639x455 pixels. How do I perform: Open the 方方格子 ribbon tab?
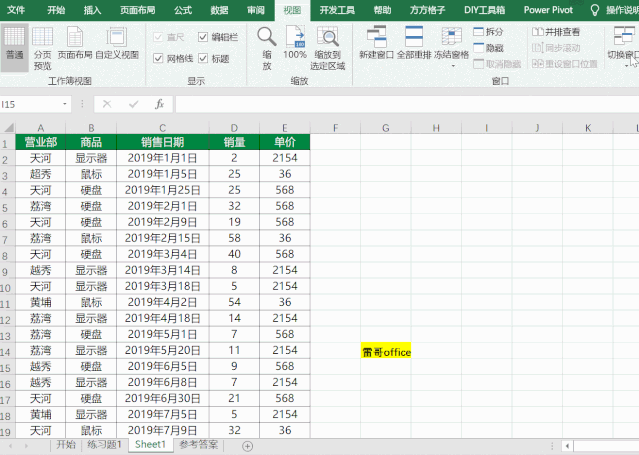(x=427, y=10)
